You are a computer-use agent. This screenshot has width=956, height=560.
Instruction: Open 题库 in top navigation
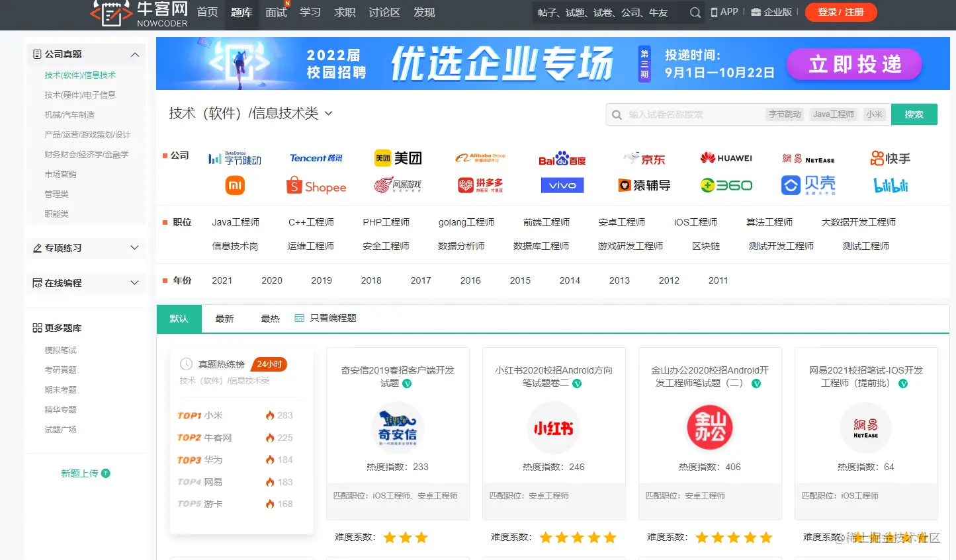(241, 13)
